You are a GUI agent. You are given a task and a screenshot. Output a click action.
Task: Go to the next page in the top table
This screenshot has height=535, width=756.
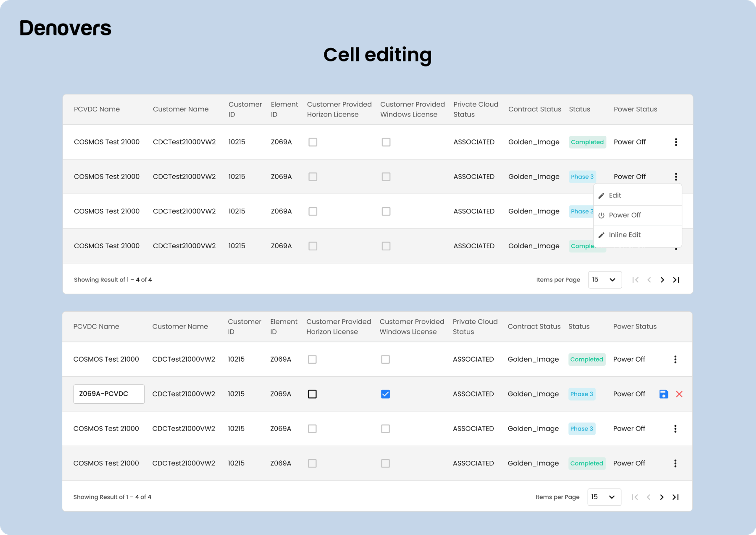662,280
